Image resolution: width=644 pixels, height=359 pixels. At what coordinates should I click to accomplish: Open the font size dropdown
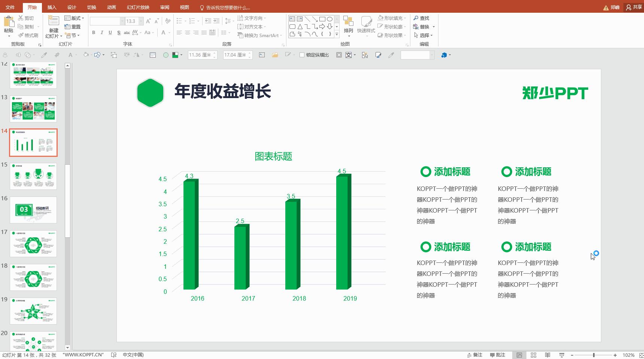point(141,21)
